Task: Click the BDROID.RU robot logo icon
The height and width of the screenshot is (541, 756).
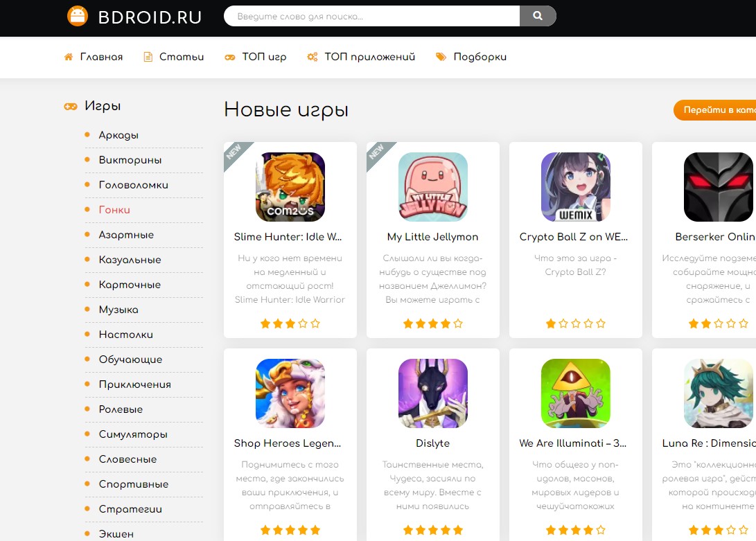Action: point(78,16)
